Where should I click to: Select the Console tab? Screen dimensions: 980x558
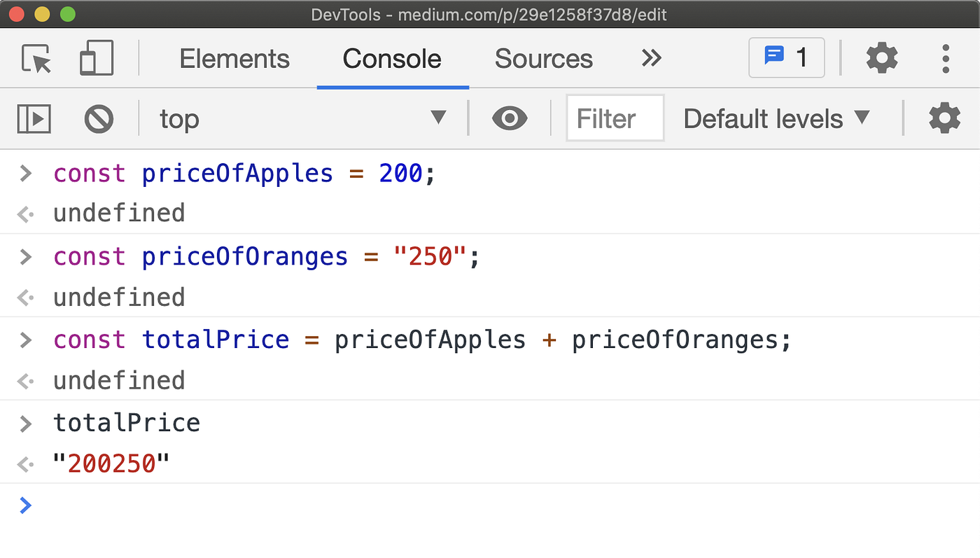(392, 59)
